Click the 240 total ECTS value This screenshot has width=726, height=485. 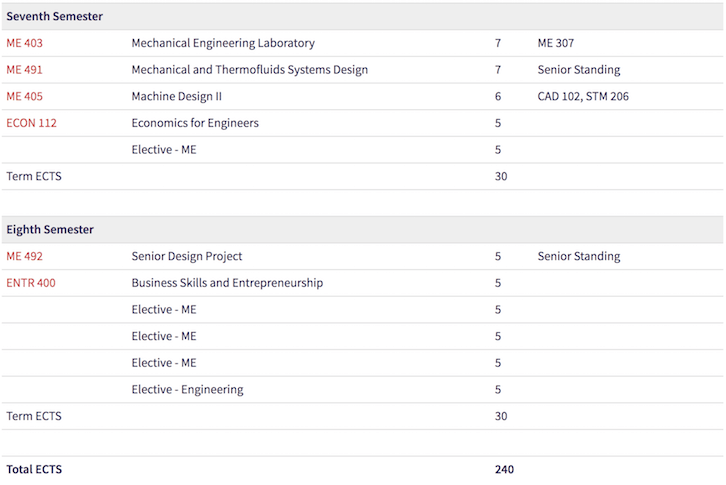pyautogui.click(x=504, y=469)
